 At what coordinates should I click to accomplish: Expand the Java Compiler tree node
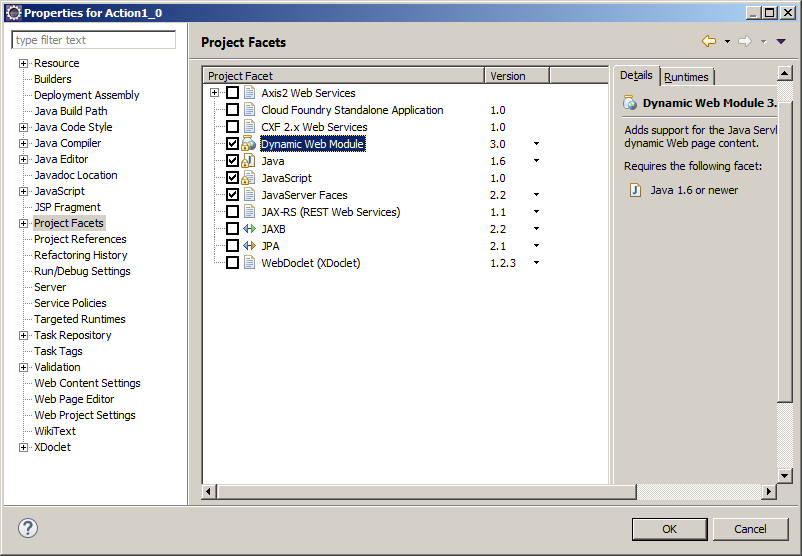point(23,143)
